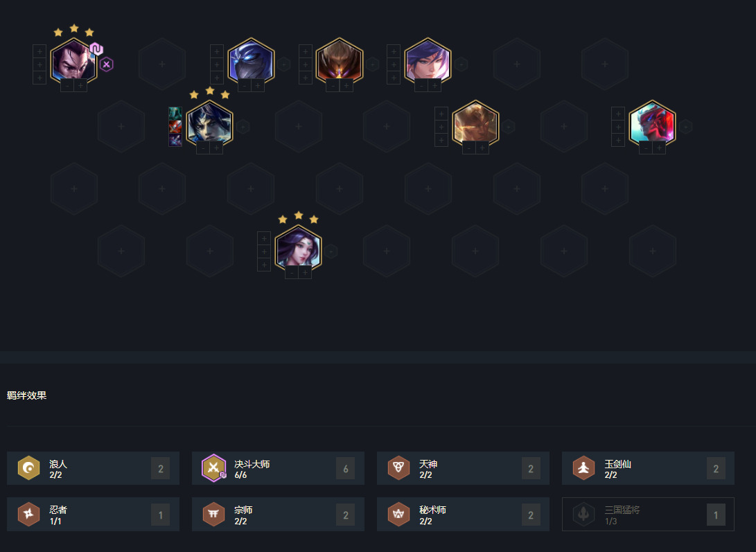
Task: Select the red-skinned champion portrait on the right
Action: [652, 125]
